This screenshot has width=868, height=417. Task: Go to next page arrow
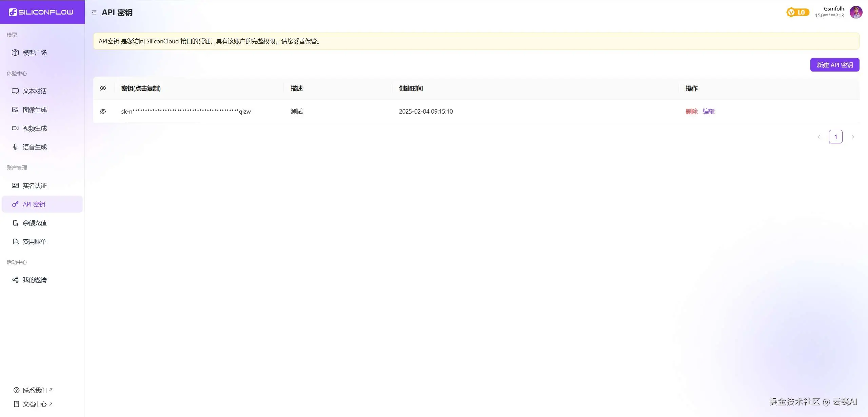[x=853, y=137]
